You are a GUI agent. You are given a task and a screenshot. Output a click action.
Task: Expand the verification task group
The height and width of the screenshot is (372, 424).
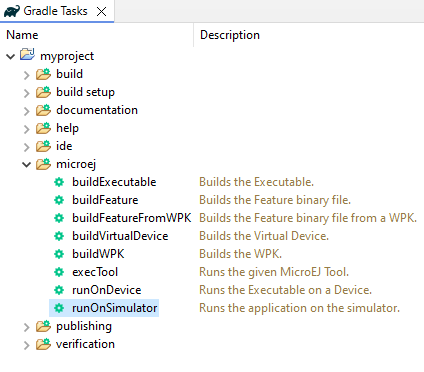pyautogui.click(x=27, y=345)
